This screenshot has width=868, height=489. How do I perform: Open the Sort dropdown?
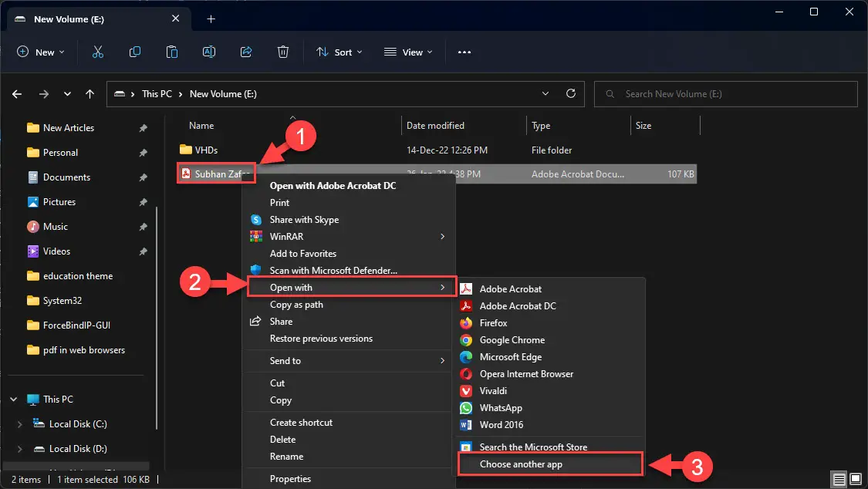tap(339, 52)
